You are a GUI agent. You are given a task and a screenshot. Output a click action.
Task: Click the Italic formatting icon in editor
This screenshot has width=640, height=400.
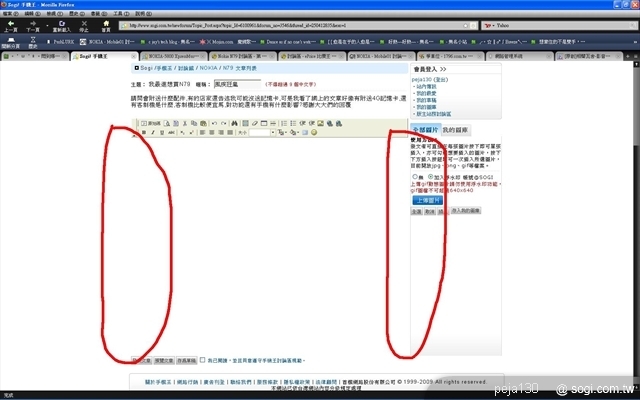point(152,132)
